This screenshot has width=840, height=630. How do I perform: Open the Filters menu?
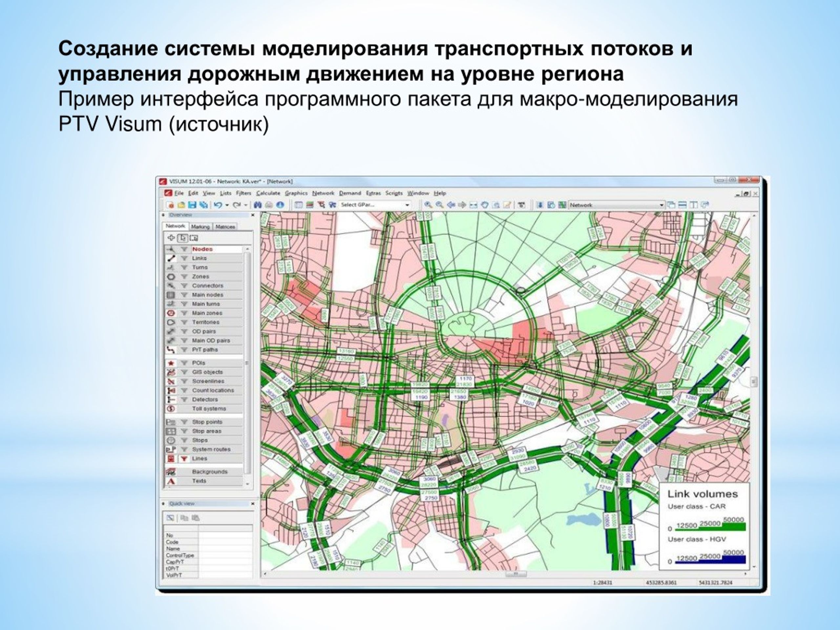(243, 193)
